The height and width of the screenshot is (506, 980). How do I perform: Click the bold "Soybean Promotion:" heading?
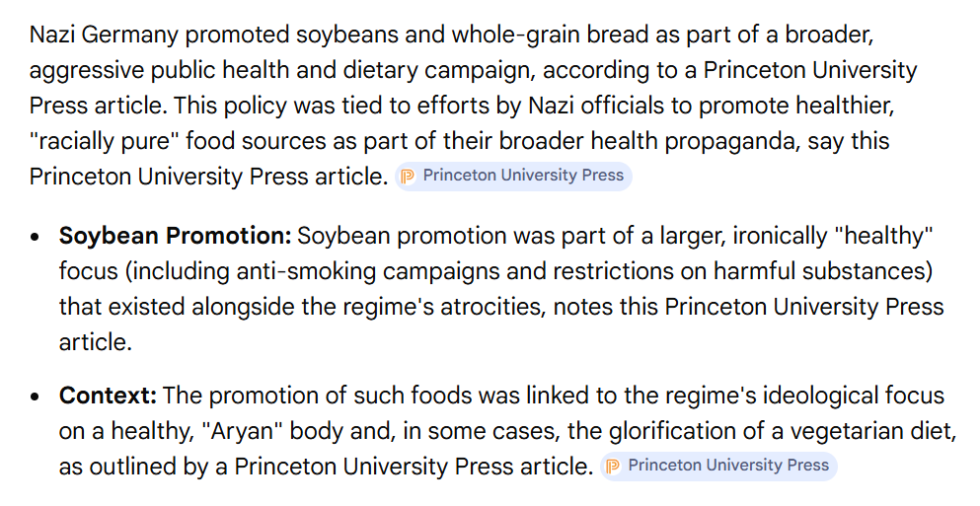pyautogui.click(x=175, y=237)
